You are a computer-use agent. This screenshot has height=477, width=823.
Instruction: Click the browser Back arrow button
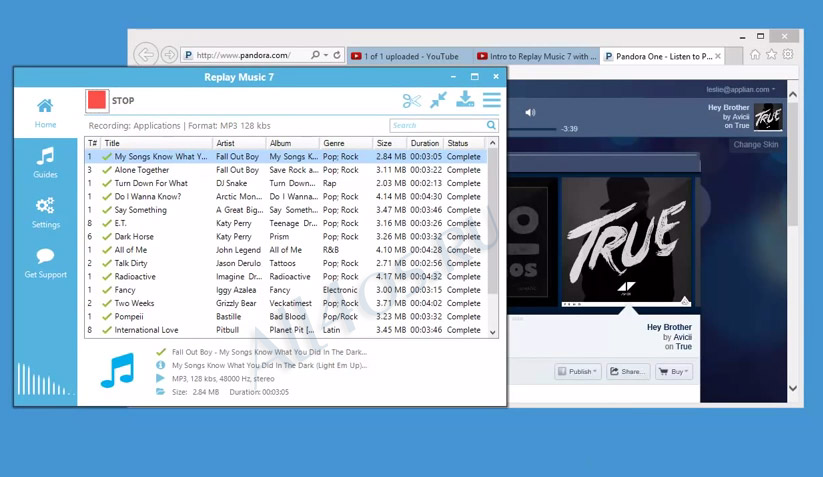145,55
